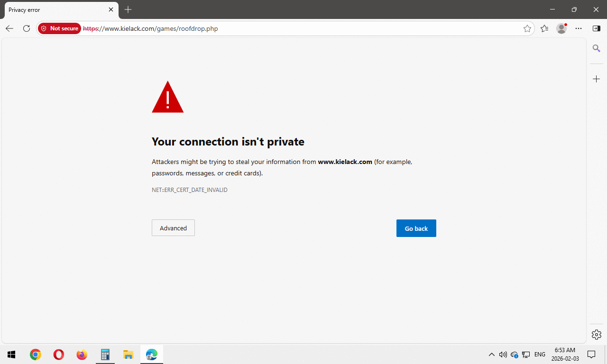Open the user profile avatar
607x364 pixels.
click(x=561, y=28)
